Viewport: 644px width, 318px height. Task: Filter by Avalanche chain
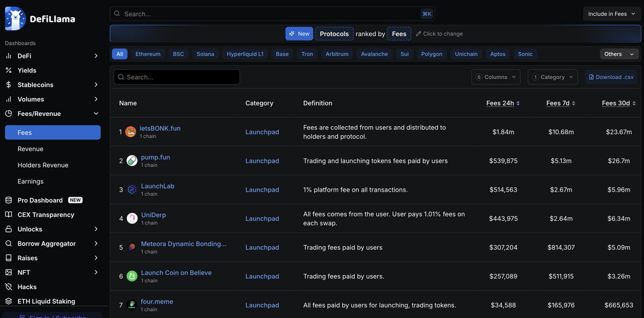click(375, 54)
